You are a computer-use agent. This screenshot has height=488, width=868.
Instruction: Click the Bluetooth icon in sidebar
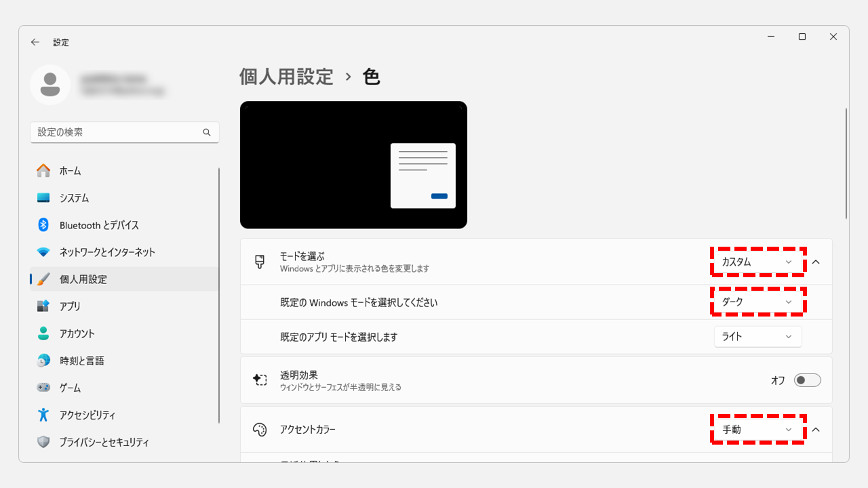point(43,225)
